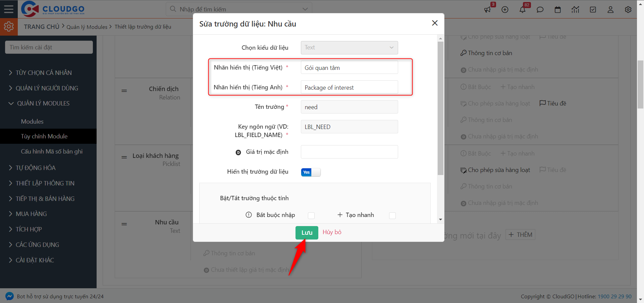Click the quick create plus icon
Screen dimensions: 644x303
point(505,9)
